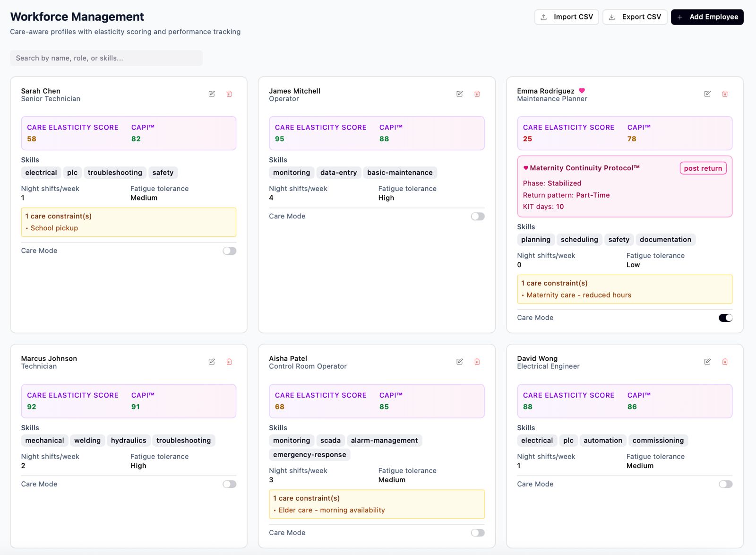Screen dimensions: 756x555
Task: Enable Aisha Patel's Care Mode switch
Action: point(478,533)
